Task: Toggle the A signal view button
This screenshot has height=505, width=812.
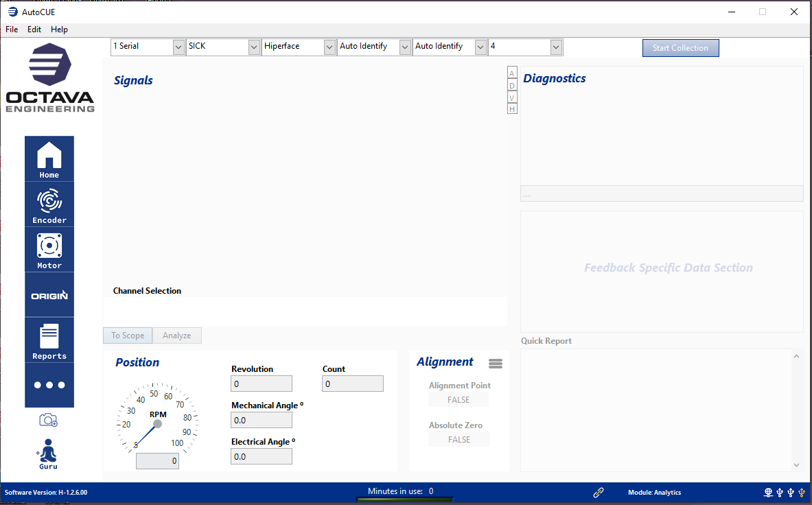Action: click(x=511, y=73)
